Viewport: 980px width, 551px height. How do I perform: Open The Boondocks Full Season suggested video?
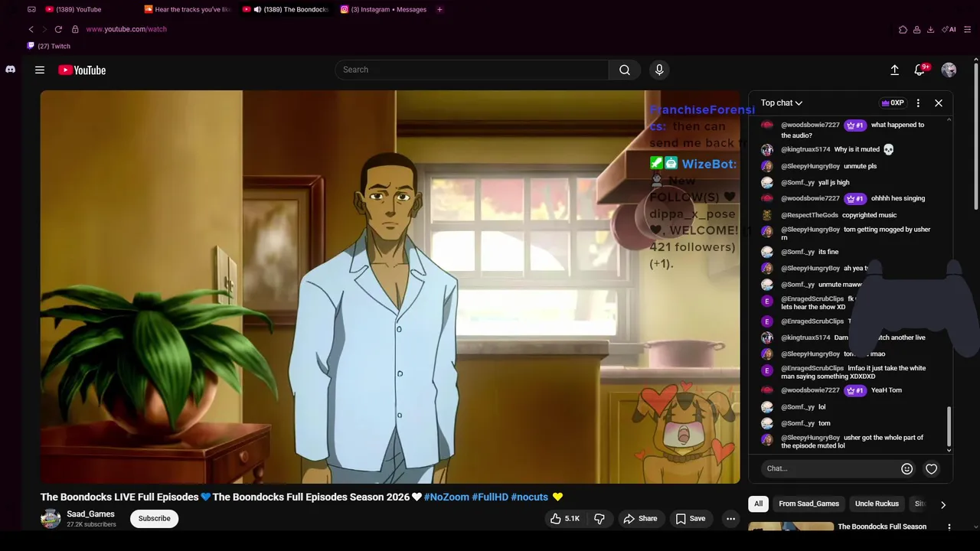(x=882, y=527)
